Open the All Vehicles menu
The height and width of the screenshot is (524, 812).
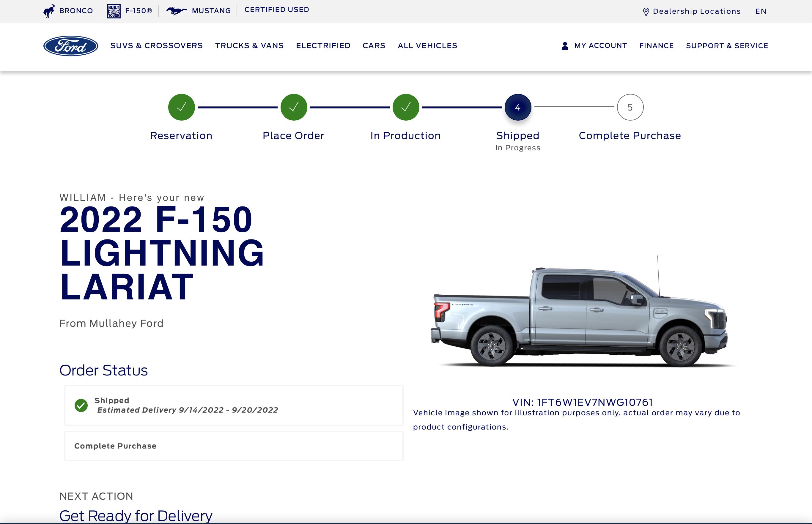pos(428,45)
